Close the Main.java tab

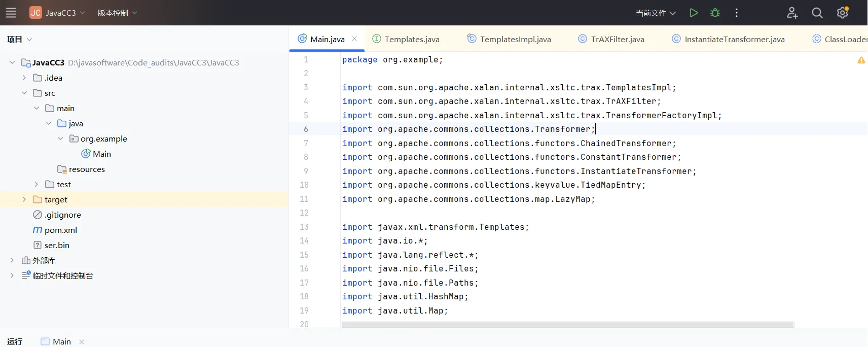click(354, 39)
